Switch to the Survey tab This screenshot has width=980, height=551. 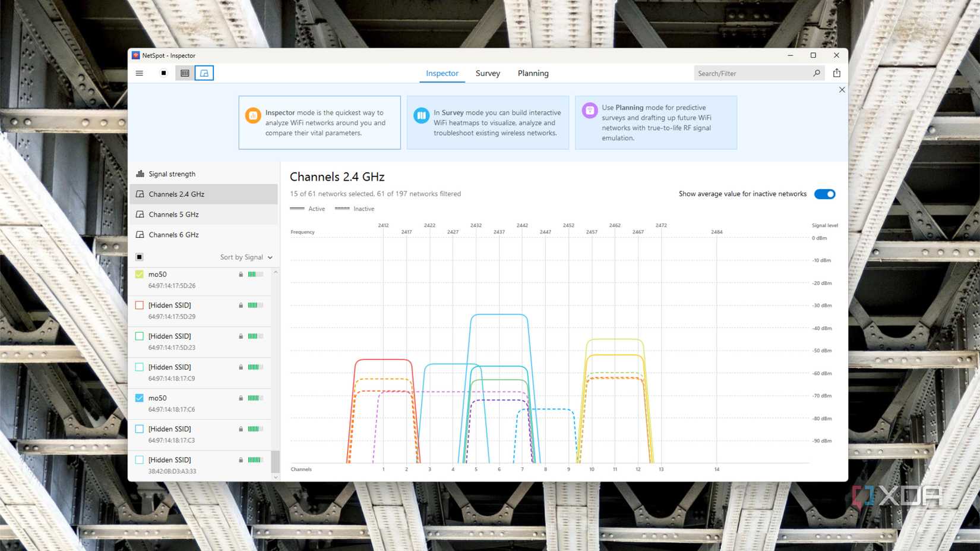(488, 73)
